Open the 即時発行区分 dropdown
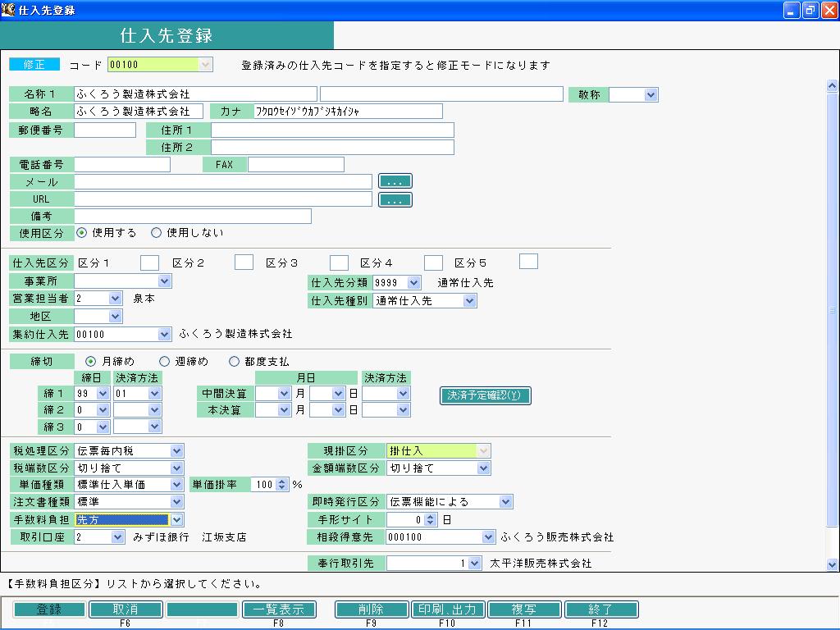This screenshot has height=630, width=840. pyautogui.click(x=505, y=501)
